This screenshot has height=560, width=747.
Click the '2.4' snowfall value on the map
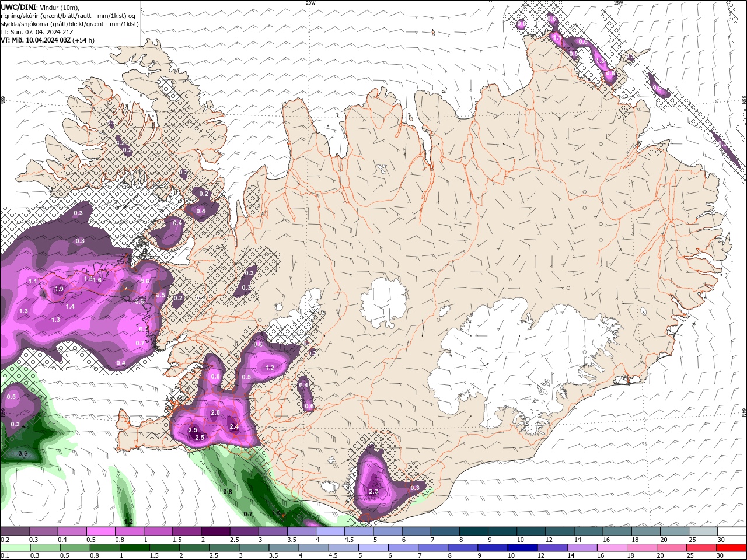tap(234, 427)
